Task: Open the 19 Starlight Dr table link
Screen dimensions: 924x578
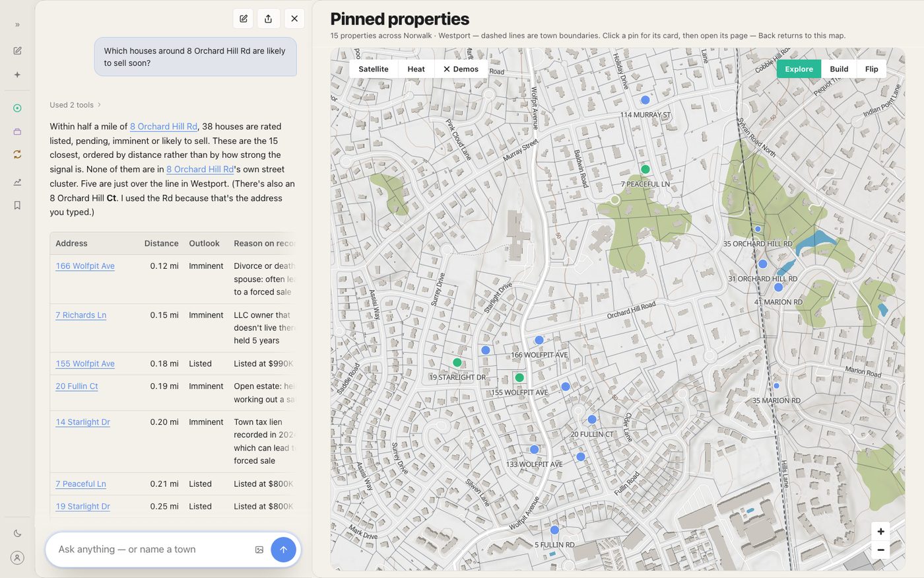Action: coord(83,507)
